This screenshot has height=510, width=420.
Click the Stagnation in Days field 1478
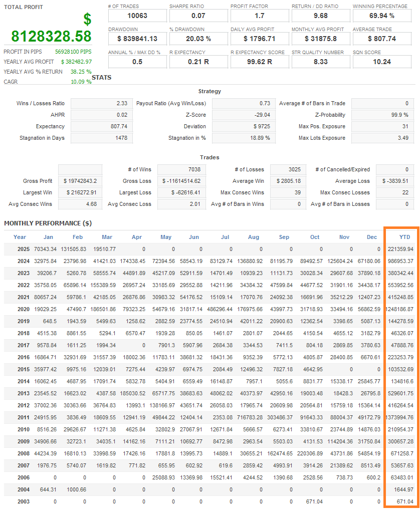(x=102, y=138)
